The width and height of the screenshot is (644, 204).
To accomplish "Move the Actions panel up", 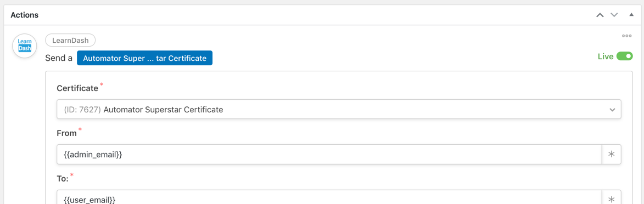I will pyautogui.click(x=600, y=15).
